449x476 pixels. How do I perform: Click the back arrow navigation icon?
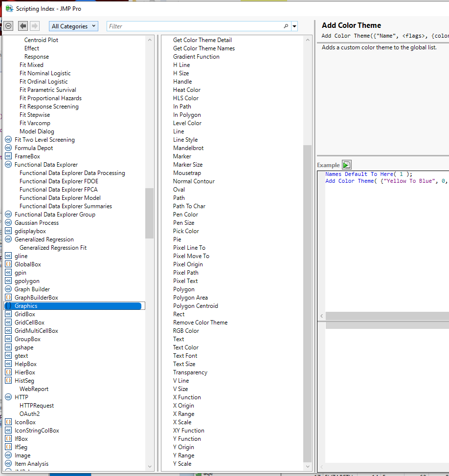coord(23,26)
